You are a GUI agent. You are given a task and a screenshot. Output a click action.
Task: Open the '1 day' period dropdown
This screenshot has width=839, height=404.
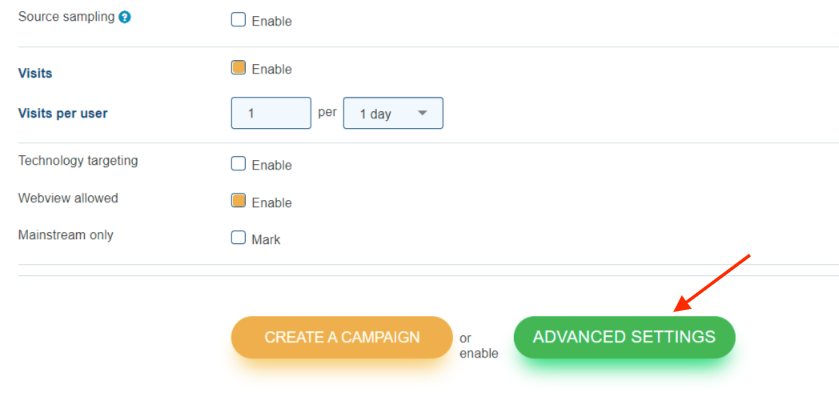(x=393, y=113)
